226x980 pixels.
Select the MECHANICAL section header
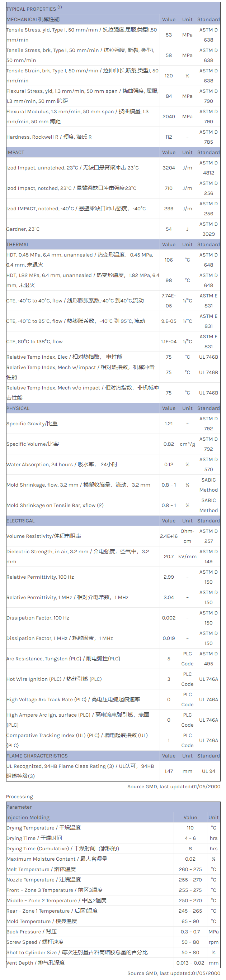point(33,19)
